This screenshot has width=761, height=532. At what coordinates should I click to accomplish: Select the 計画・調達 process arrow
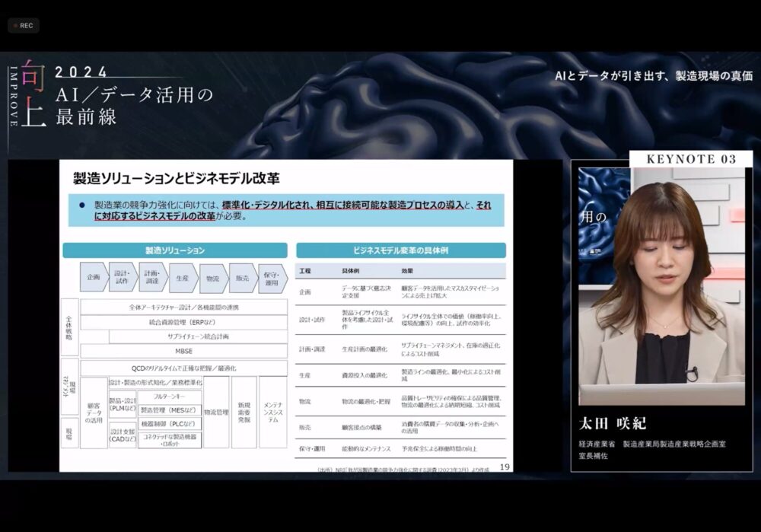152,278
